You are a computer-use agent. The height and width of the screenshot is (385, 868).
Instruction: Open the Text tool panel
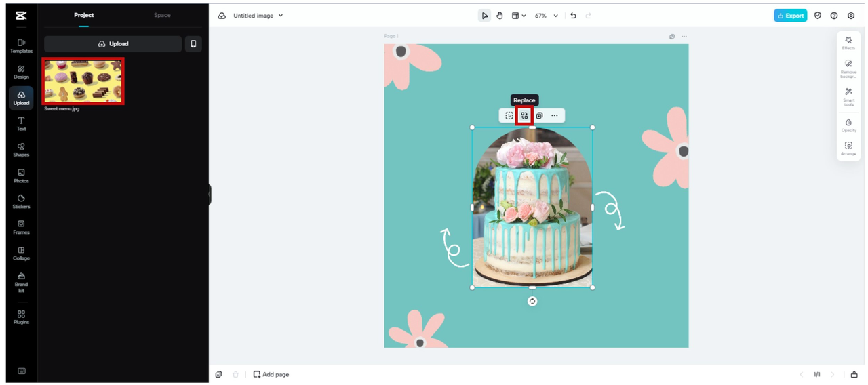click(x=21, y=123)
